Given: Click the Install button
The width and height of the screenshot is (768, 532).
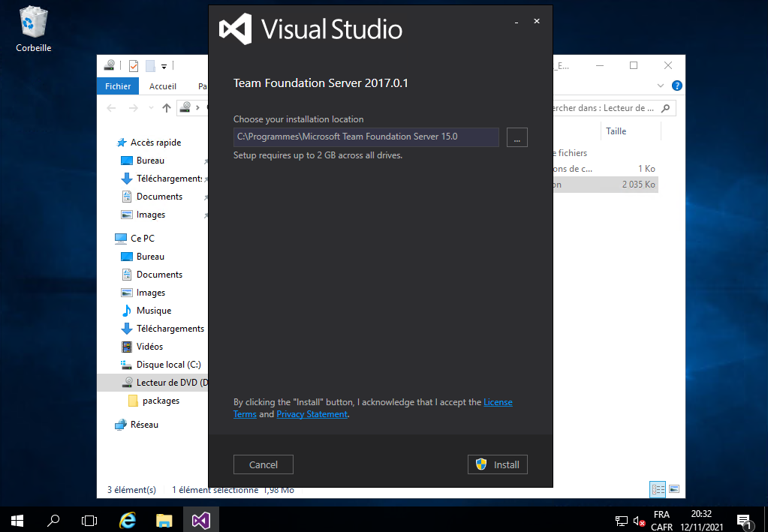Looking at the screenshot, I should (x=498, y=464).
